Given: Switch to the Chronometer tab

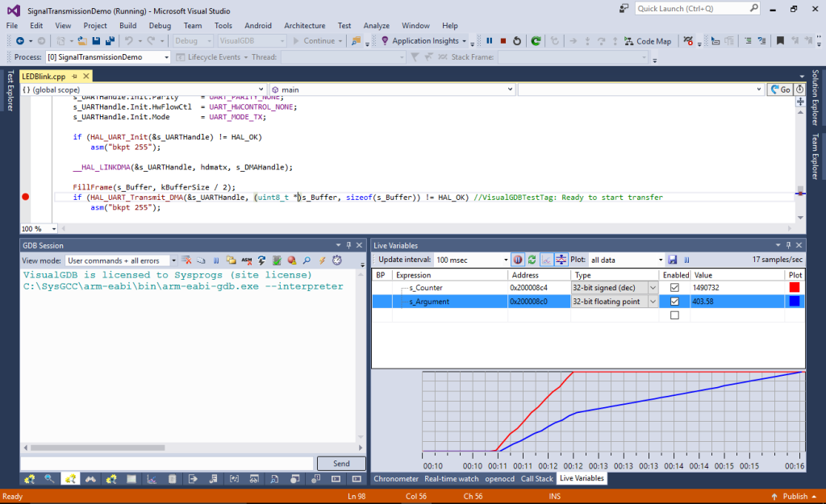Looking at the screenshot, I should [x=395, y=479].
